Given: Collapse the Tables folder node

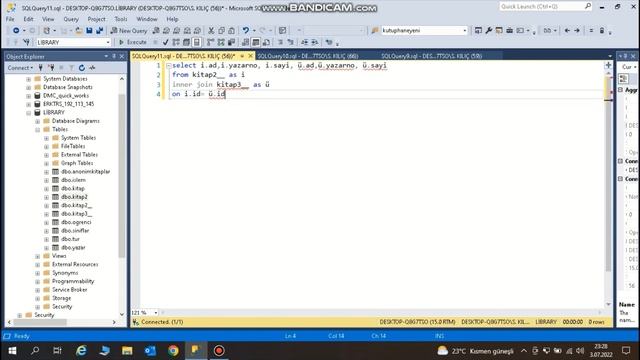Looking at the screenshot, I should 38,129.
